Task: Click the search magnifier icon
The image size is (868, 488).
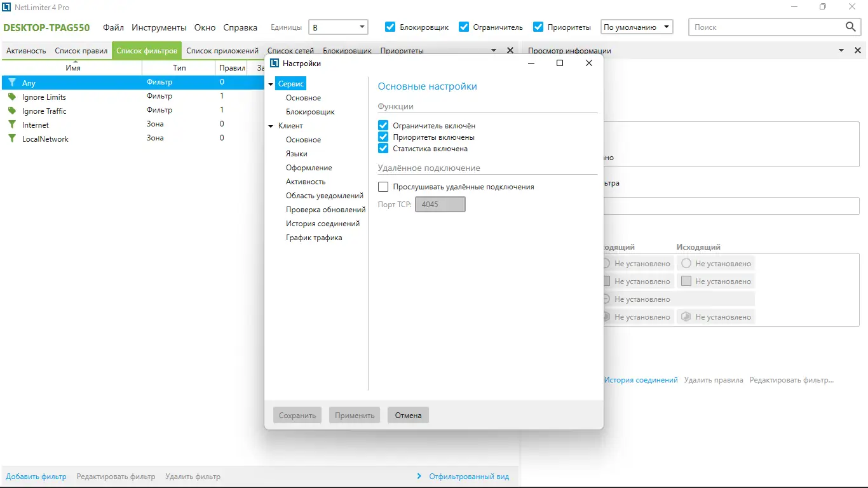Action: [x=851, y=27]
